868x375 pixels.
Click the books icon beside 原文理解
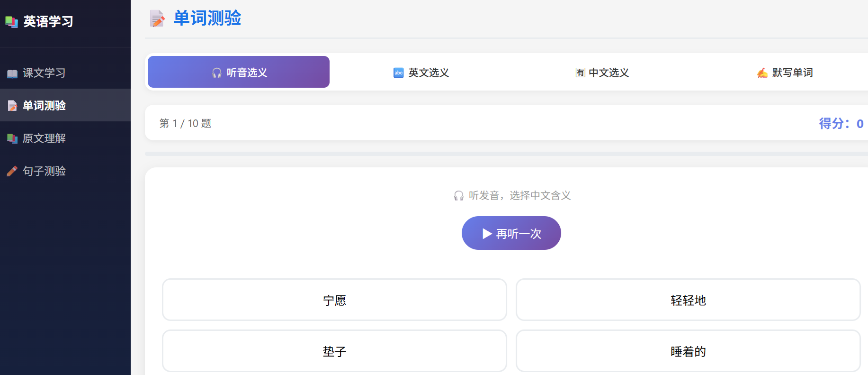click(x=12, y=138)
